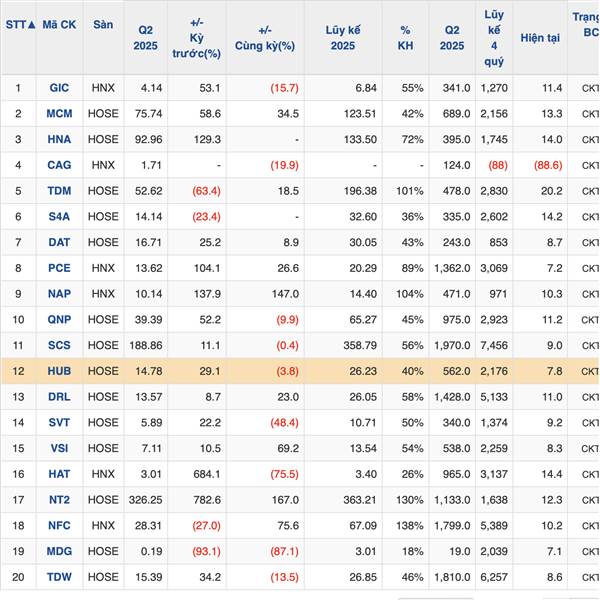This screenshot has height=600, width=600.
Task: Open NFC stock ticker link
Action: point(59,526)
